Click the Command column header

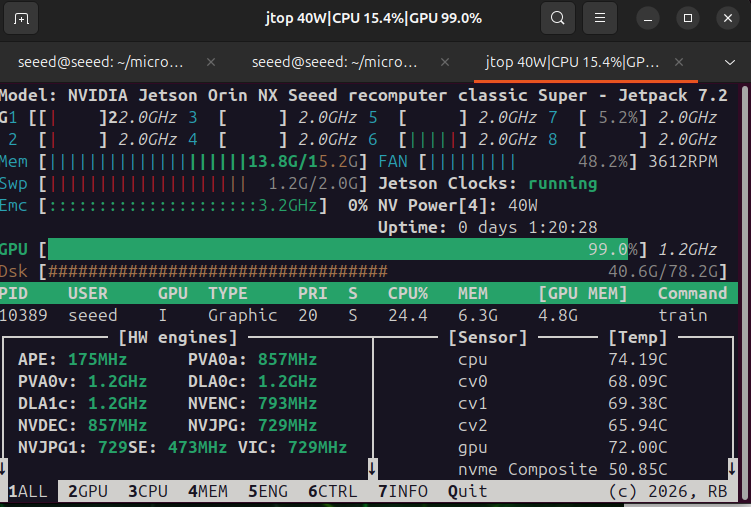tap(693, 293)
